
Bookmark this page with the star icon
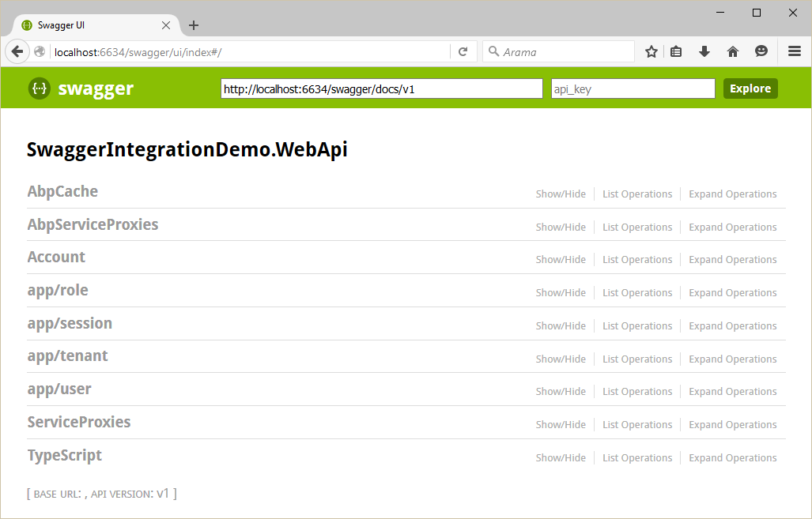(x=651, y=52)
